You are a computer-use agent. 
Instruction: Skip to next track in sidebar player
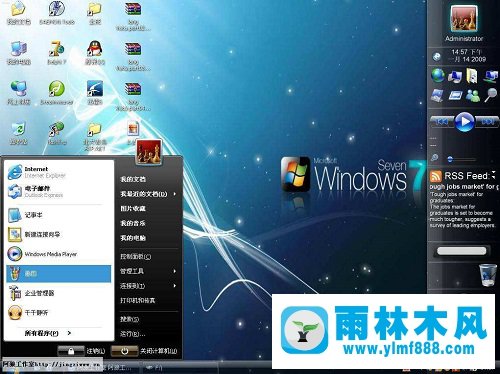click(487, 122)
